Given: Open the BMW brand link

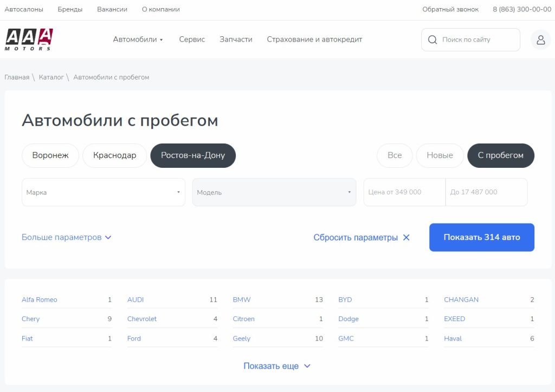Looking at the screenshot, I should [x=241, y=299].
